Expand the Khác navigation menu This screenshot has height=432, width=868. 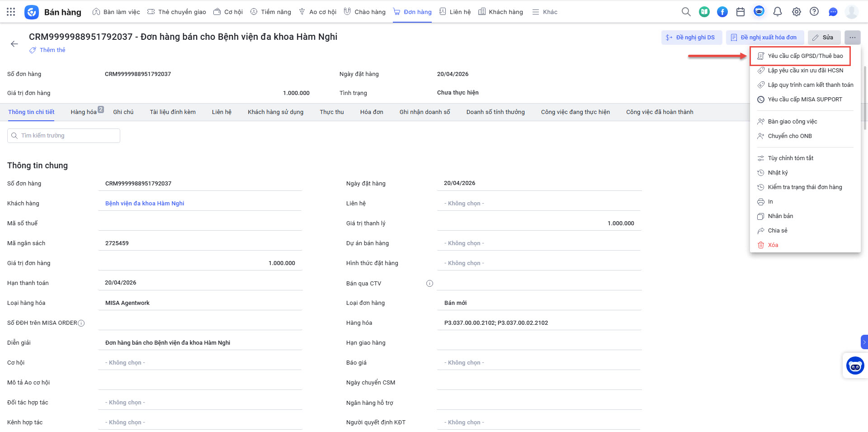click(545, 12)
